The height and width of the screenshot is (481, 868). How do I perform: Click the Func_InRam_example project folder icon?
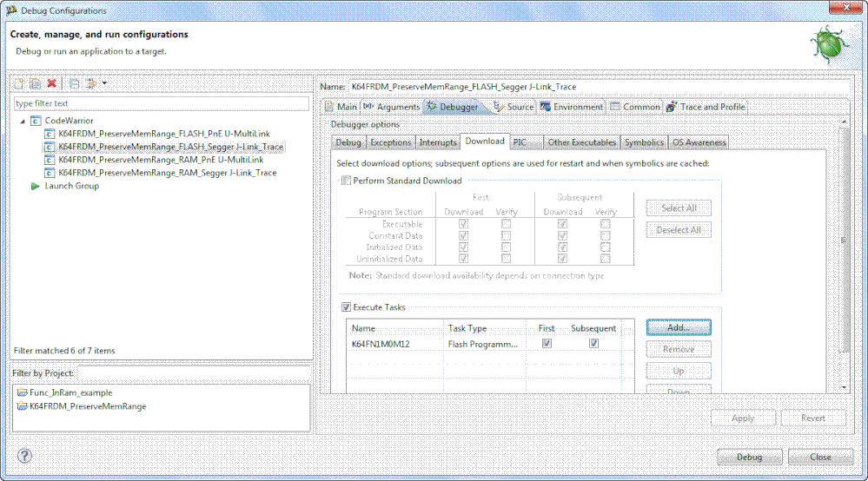[22, 392]
